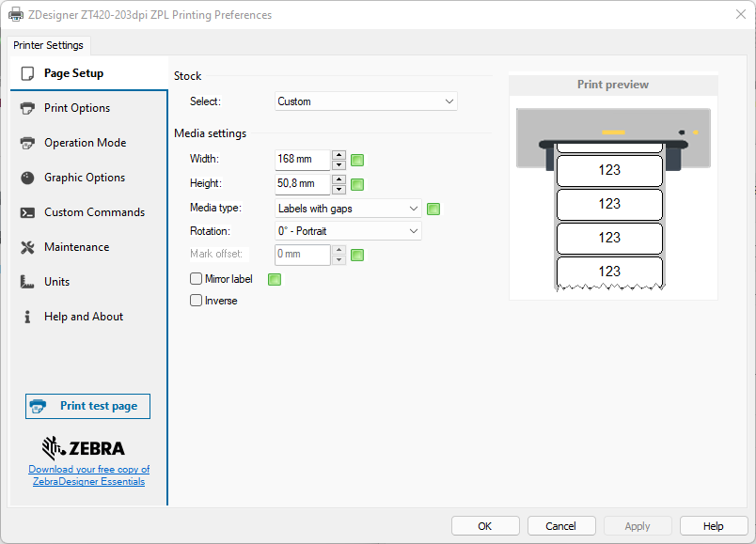Click the green indicator beside Mirror label

click(275, 279)
